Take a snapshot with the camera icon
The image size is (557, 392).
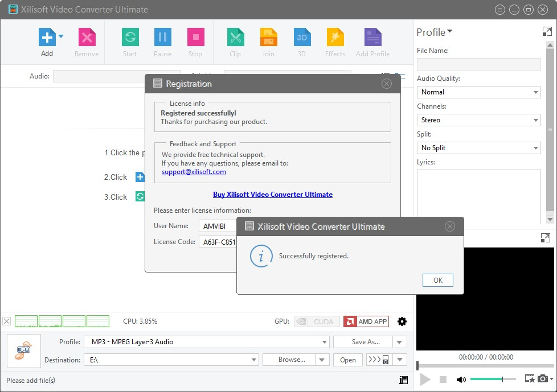coord(542,378)
